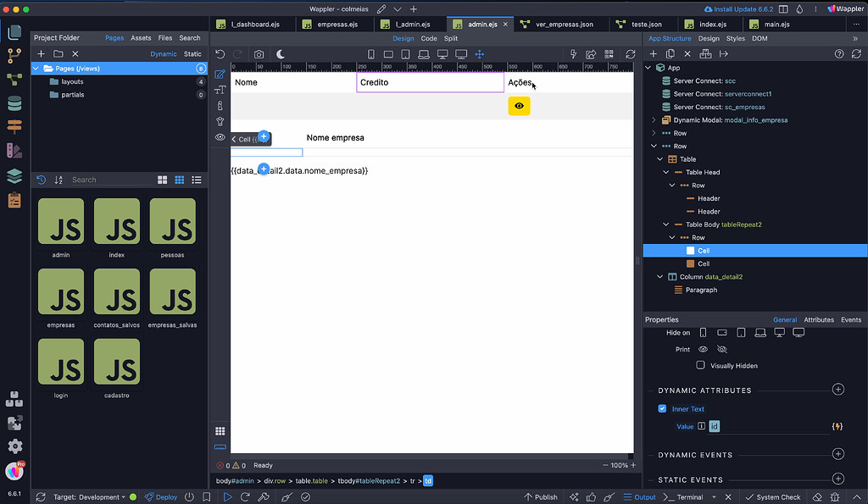Toggle Print visibility with the eye icon
The width and height of the screenshot is (868, 504).
(x=704, y=348)
